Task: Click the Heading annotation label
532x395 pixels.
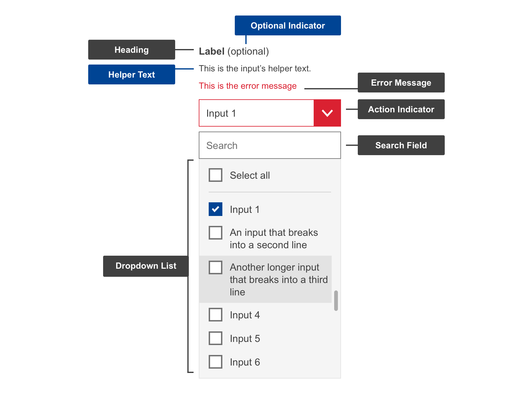Action: pyautogui.click(x=131, y=49)
